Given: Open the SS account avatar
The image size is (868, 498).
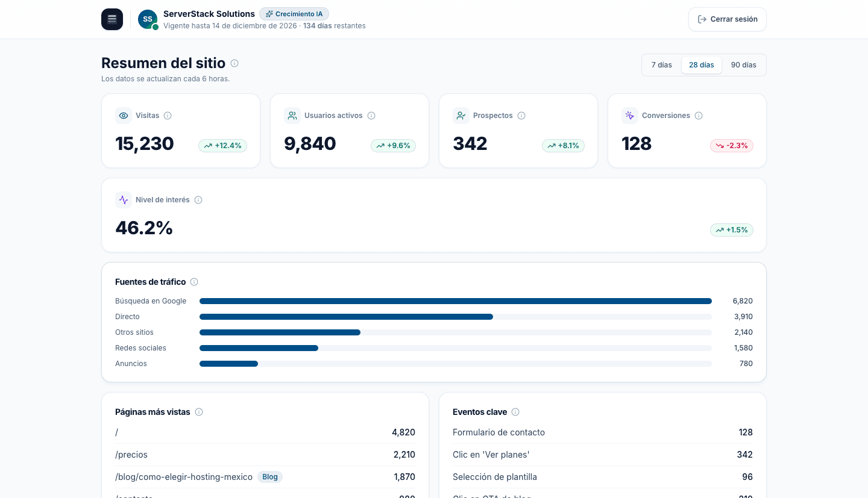Looking at the screenshot, I should [x=148, y=19].
